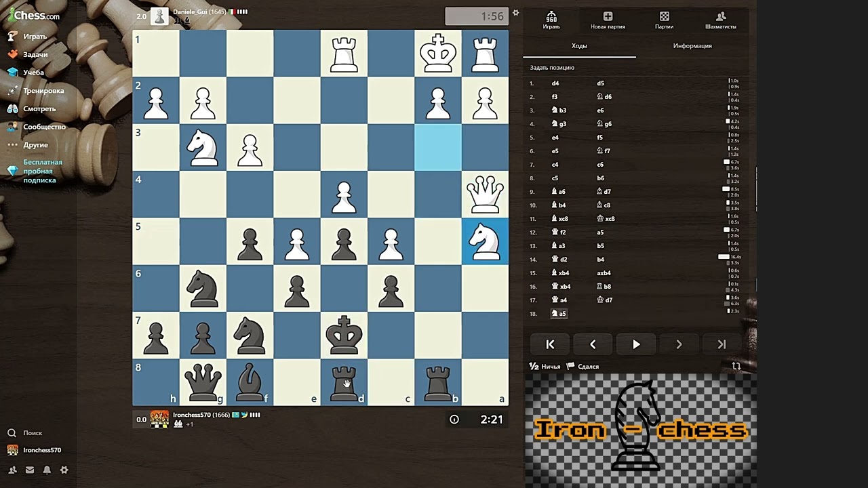Go to the previous move
868x488 pixels.
tap(593, 344)
